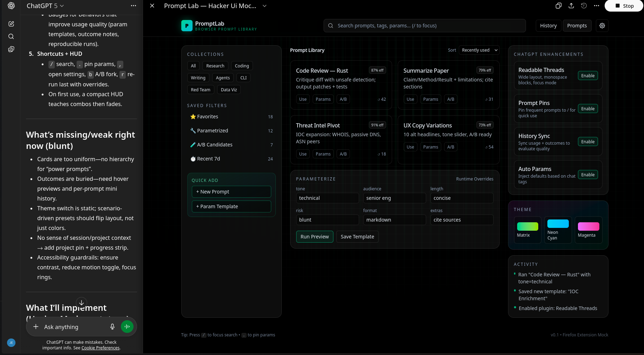Filter by Data Viz collection

[229, 90]
